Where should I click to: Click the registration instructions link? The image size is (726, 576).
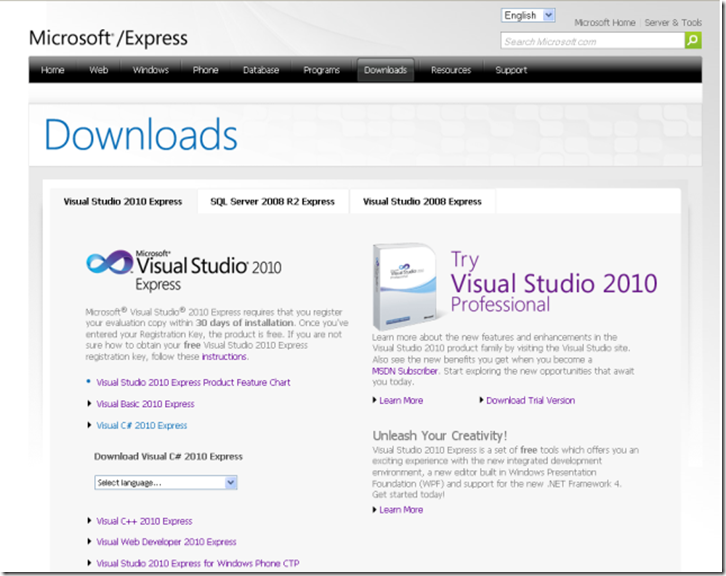pos(224,356)
